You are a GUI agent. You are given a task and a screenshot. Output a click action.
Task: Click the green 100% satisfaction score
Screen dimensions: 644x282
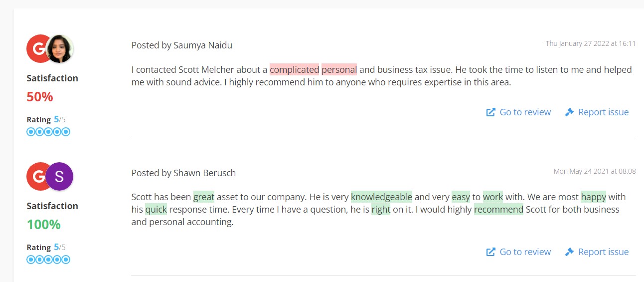tap(44, 225)
